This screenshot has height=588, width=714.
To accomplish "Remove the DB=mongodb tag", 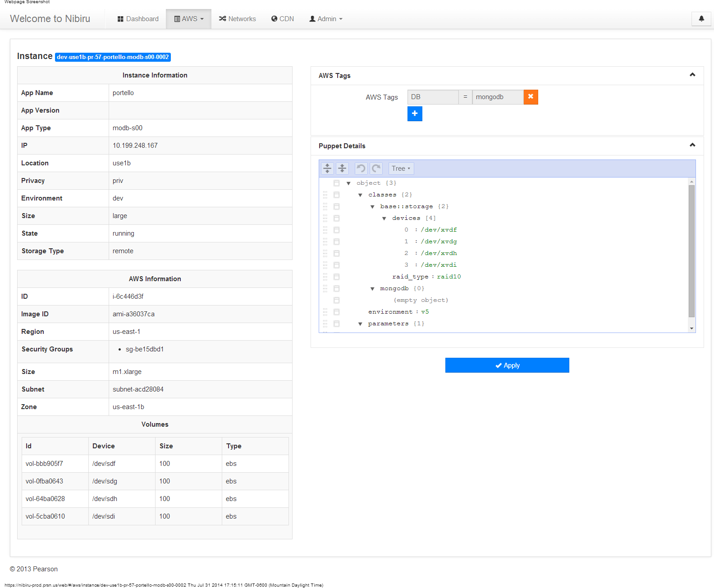I will pyautogui.click(x=531, y=97).
